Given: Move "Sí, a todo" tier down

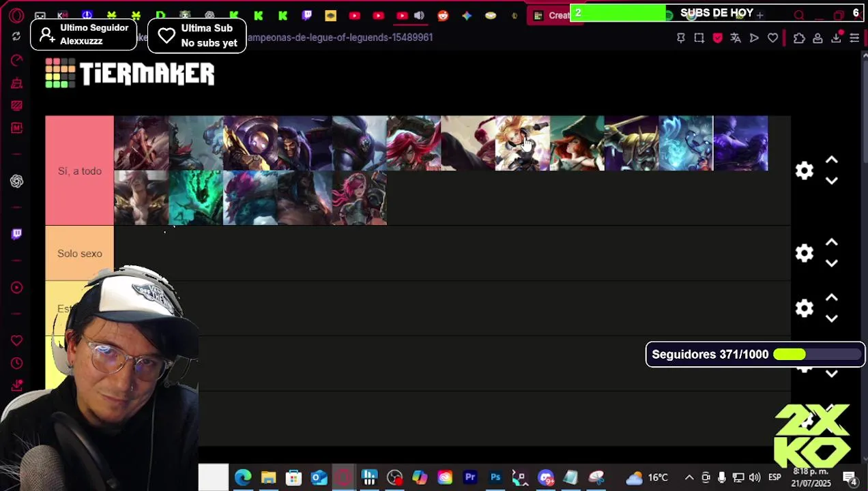Looking at the screenshot, I should click(x=831, y=181).
